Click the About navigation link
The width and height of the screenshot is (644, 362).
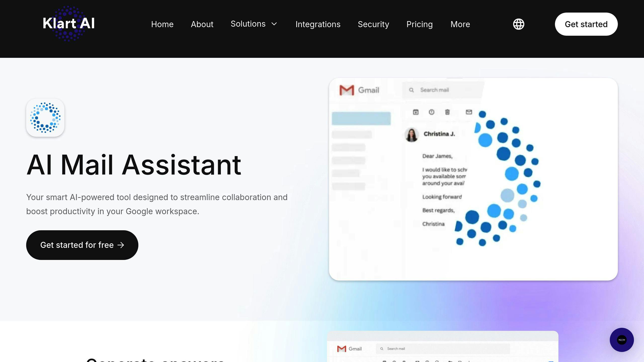tap(202, 24)
